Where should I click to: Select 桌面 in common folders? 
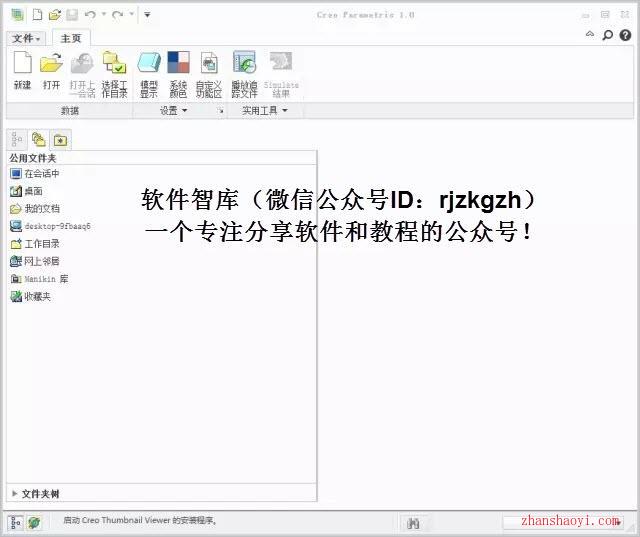pos(26,191)
